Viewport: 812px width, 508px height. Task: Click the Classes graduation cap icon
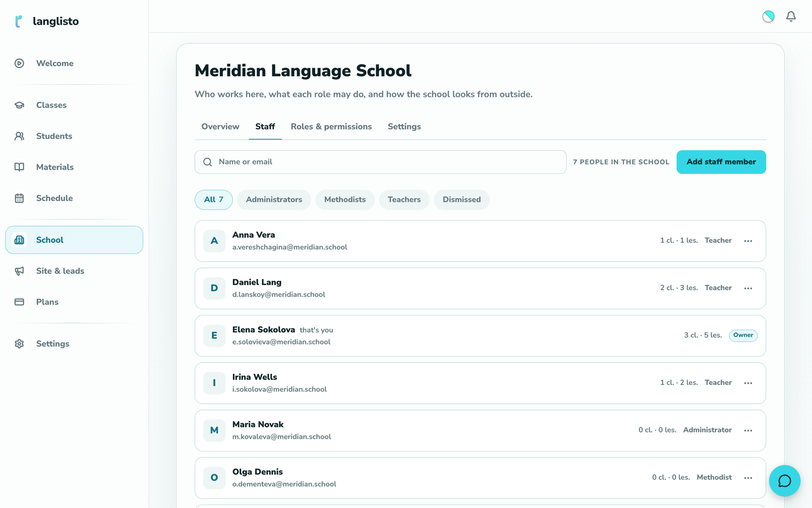[x=19, y=105]
